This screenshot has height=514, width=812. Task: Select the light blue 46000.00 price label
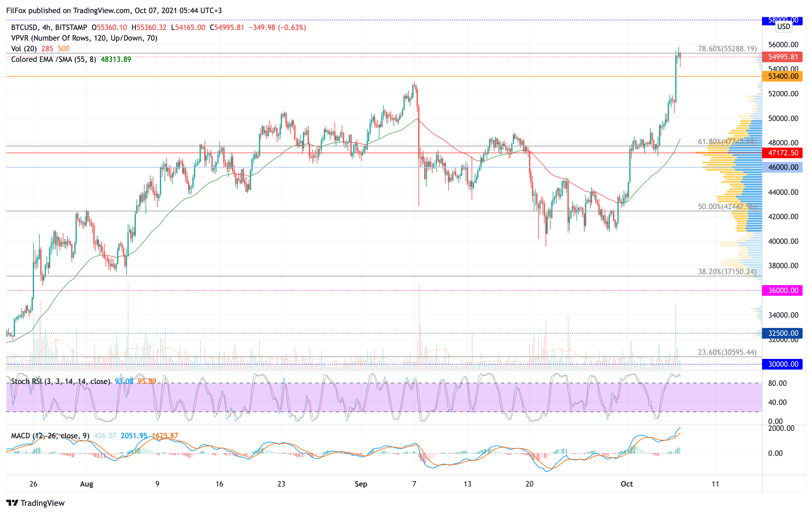(x=782, y=167)
